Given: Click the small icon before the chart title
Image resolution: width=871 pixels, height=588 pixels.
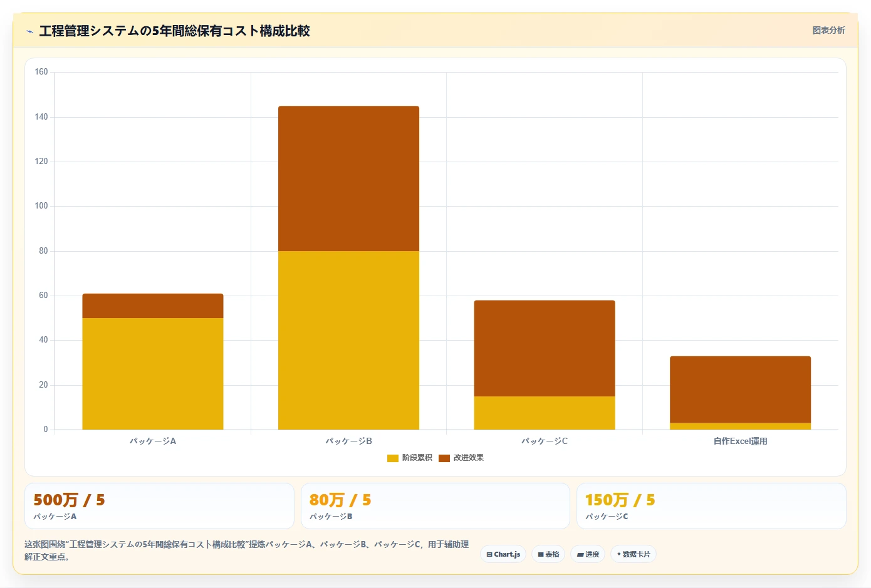Looking at the screenshot, I should [29, 31].
